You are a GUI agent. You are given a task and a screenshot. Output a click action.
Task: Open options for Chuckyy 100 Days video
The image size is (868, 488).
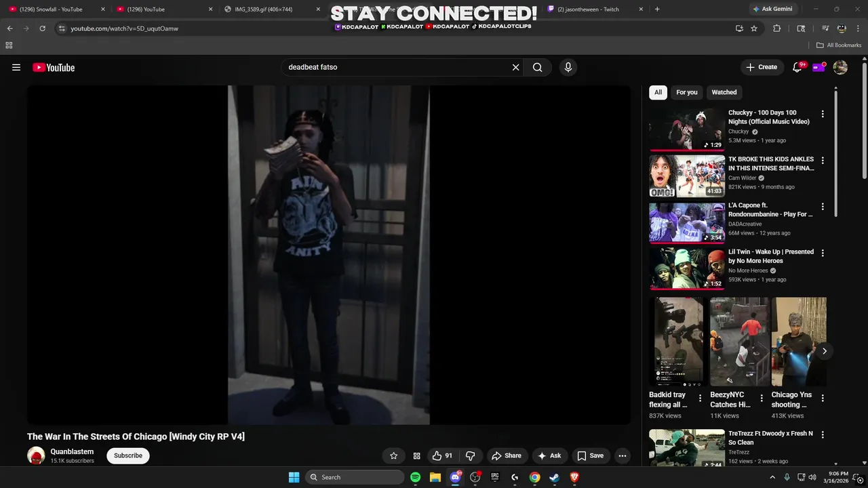tap(823, 114)
